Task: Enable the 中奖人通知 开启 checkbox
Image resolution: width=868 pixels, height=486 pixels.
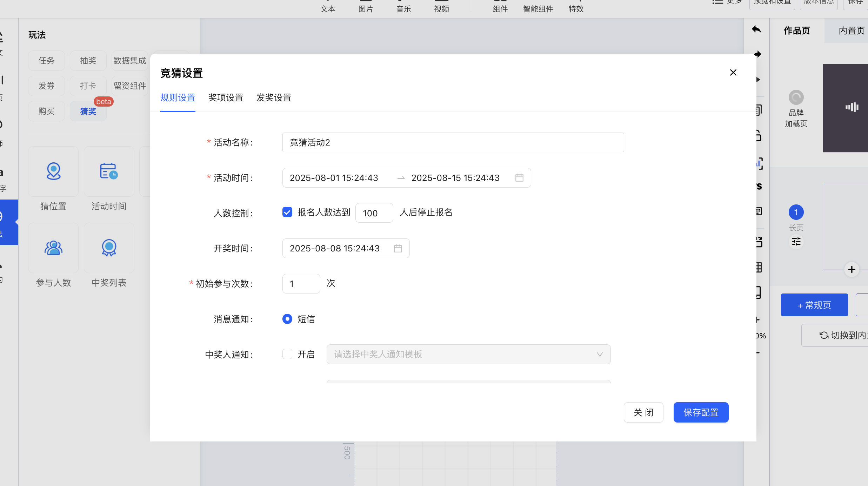Action: point(287,354)
